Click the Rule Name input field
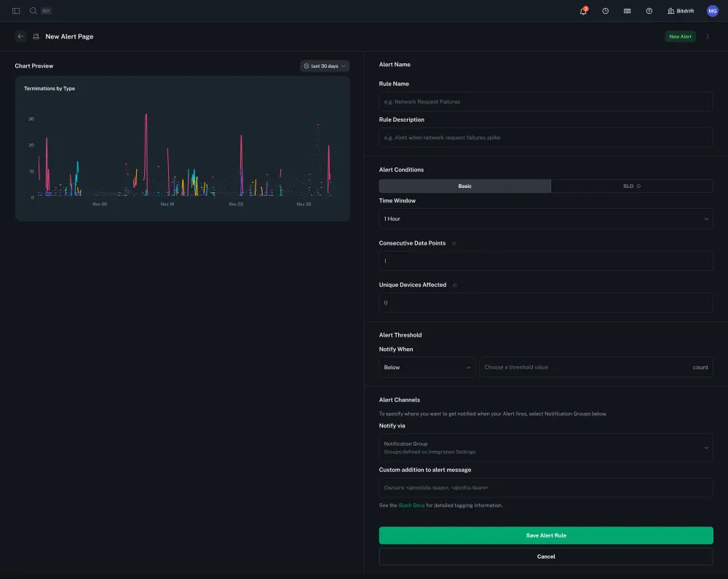The image size is (728, 579). 545,102
